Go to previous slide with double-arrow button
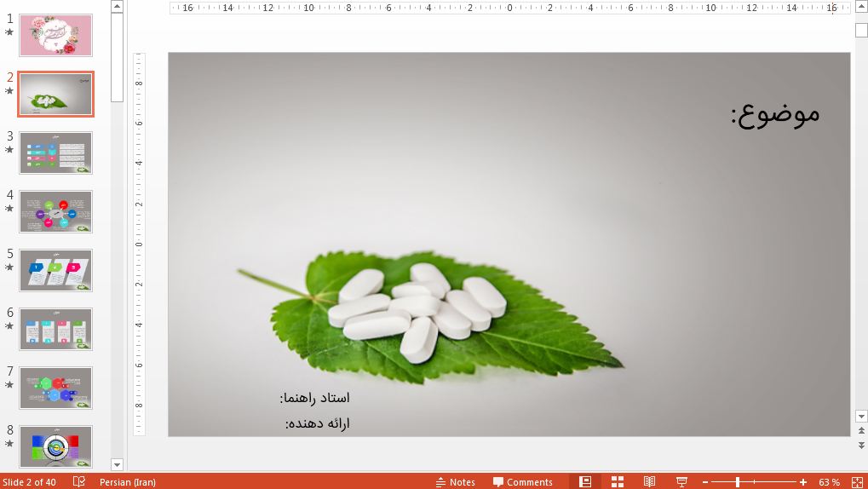Viewport: 868px width, 489px height. (861, 431)
